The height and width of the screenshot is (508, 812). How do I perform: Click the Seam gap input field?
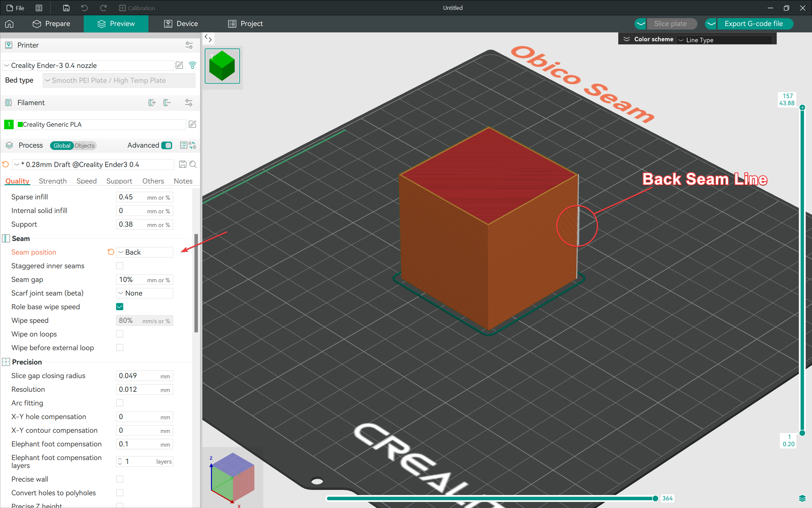[x=145, y=279]
